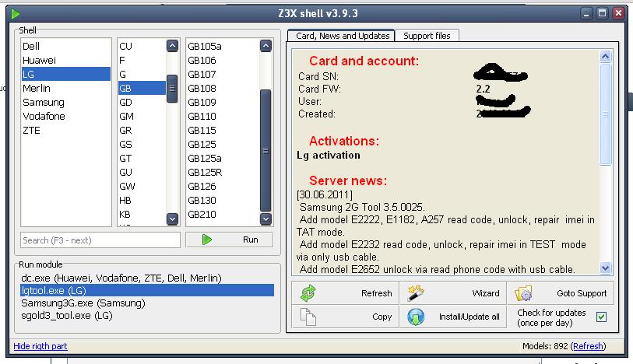Select the GW series entry
633x364 pixels.
coord(142,187)
